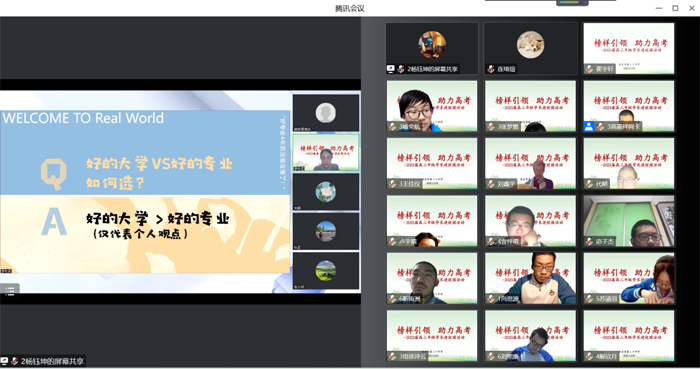Select the gray default-avatar thumbnail in the shared screen
This screenshot has width=700, height=369.
pyautogui.click(x=325, y=113)
